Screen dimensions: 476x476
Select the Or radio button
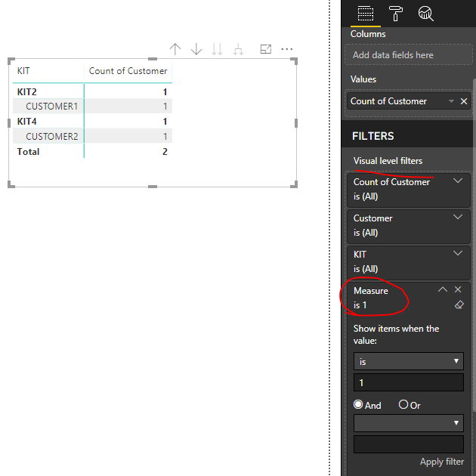point(403,405)
